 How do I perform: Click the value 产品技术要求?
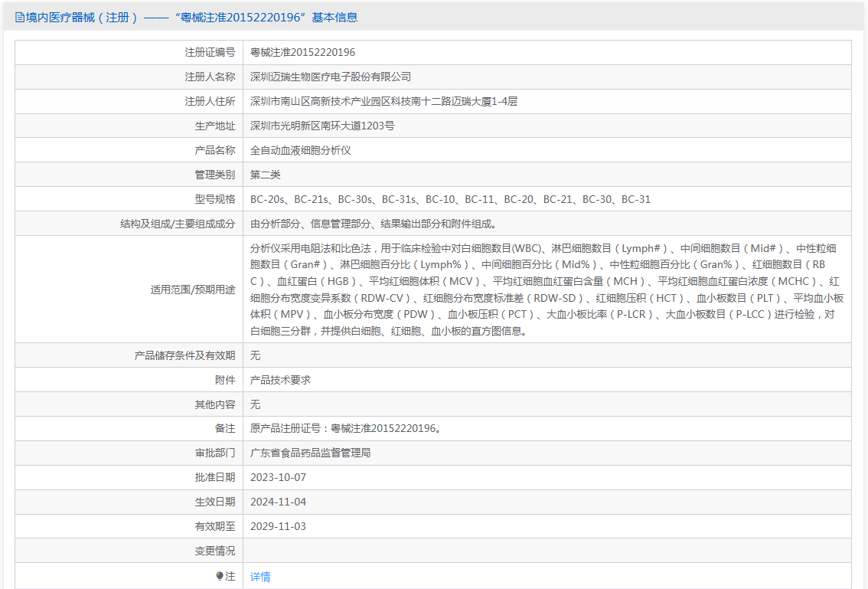tap(280, 380)
